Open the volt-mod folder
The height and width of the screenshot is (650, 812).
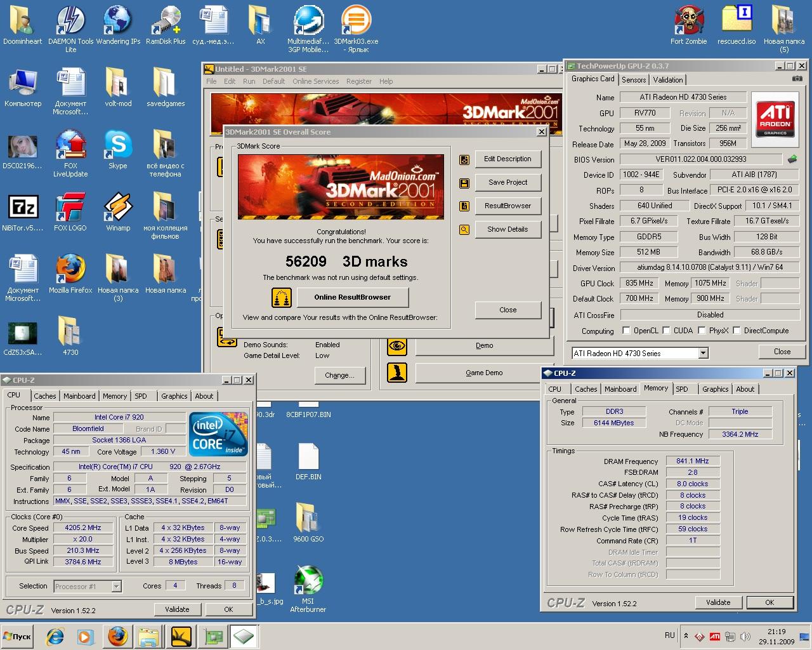click(x=118, y=88)
